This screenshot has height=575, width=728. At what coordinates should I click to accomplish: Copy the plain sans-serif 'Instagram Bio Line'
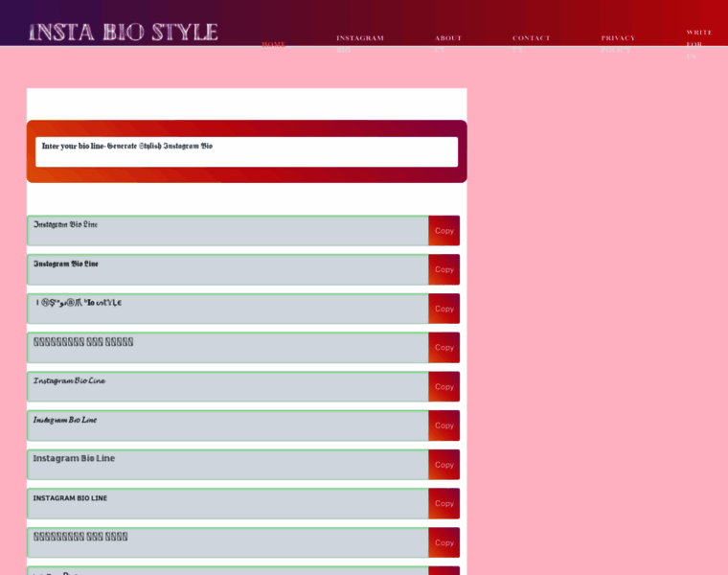coord(444,465)
